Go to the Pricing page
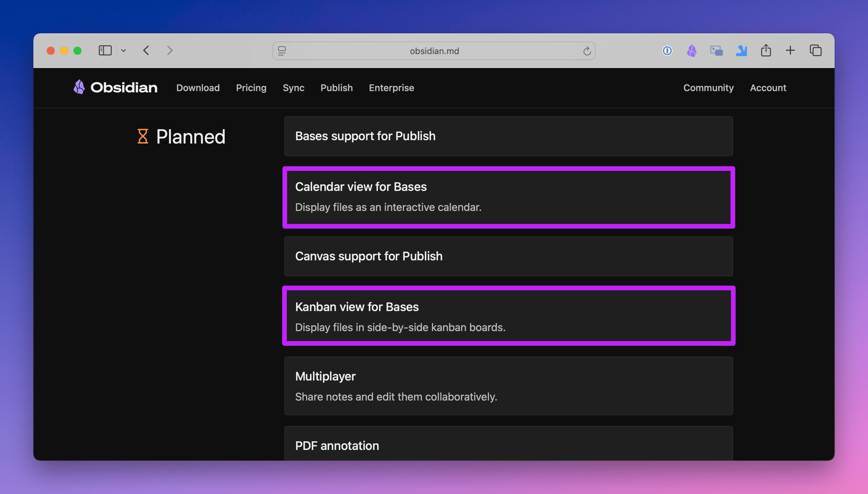The height and width of the screenshot is (494, 868). coord(251,88)
